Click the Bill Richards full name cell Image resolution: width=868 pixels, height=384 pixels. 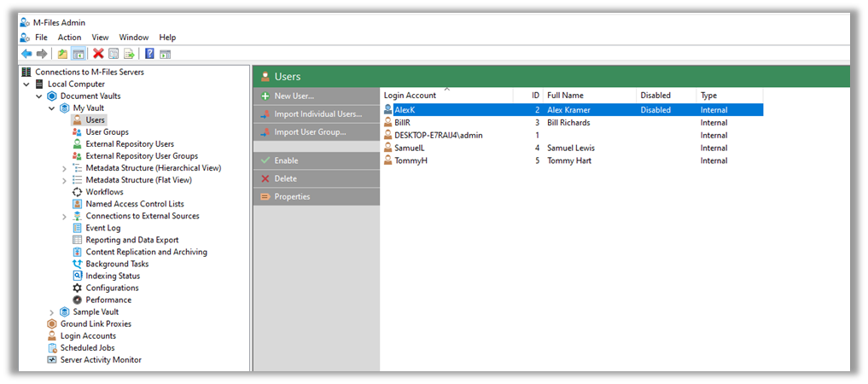pos(568,122)
